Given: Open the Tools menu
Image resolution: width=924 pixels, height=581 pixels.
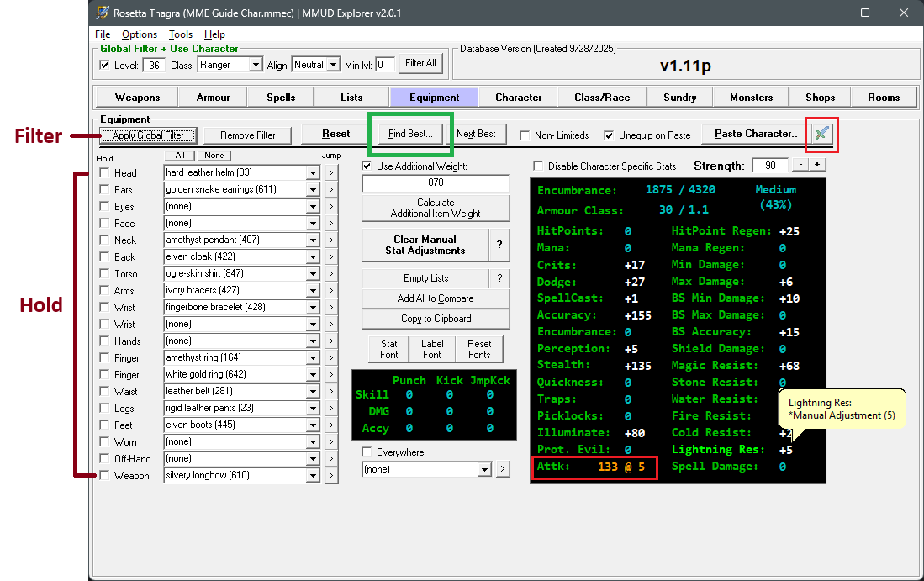Looking at the screenshot, I should (181, 34).
